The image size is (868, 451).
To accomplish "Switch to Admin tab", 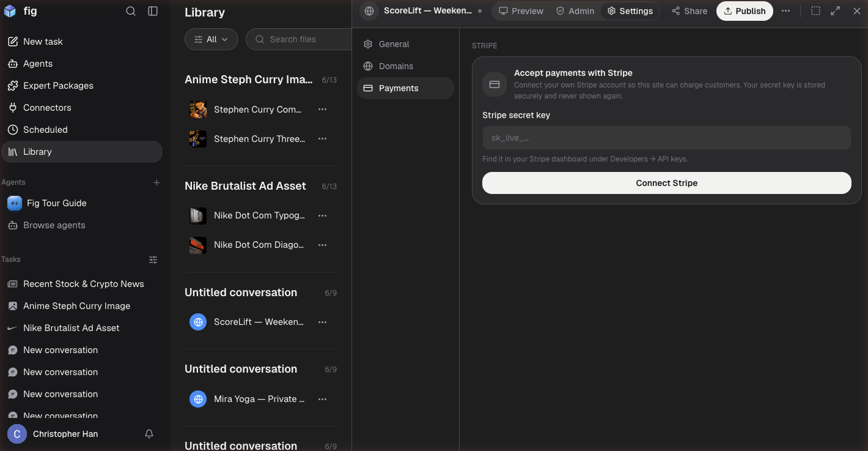I will click(x=575, y=11).
